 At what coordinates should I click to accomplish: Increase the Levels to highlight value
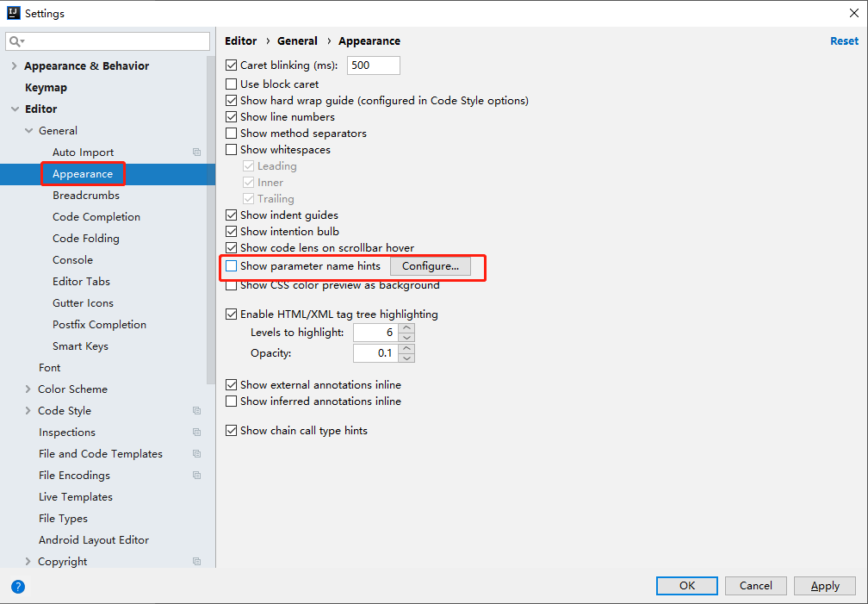click(407, 328)
